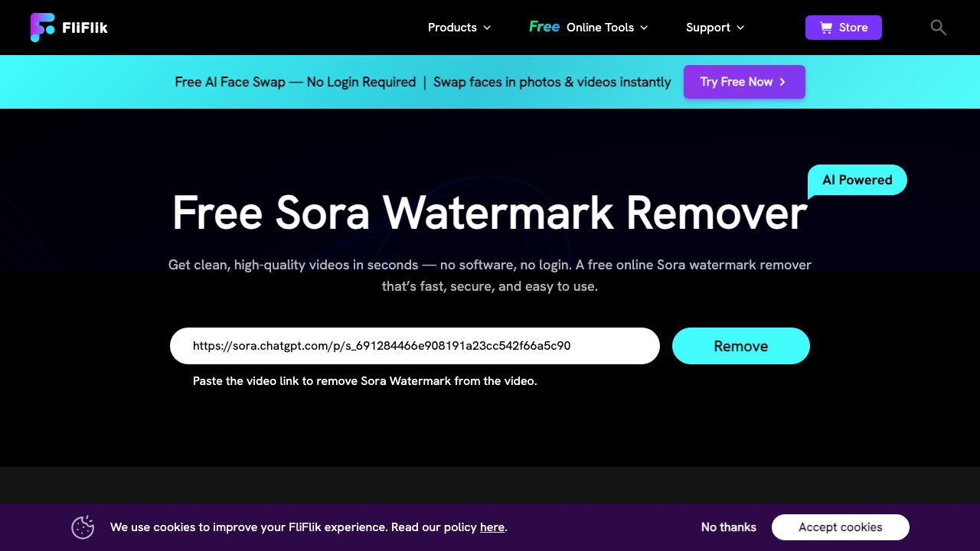Click the AI Powered badge

857,181
